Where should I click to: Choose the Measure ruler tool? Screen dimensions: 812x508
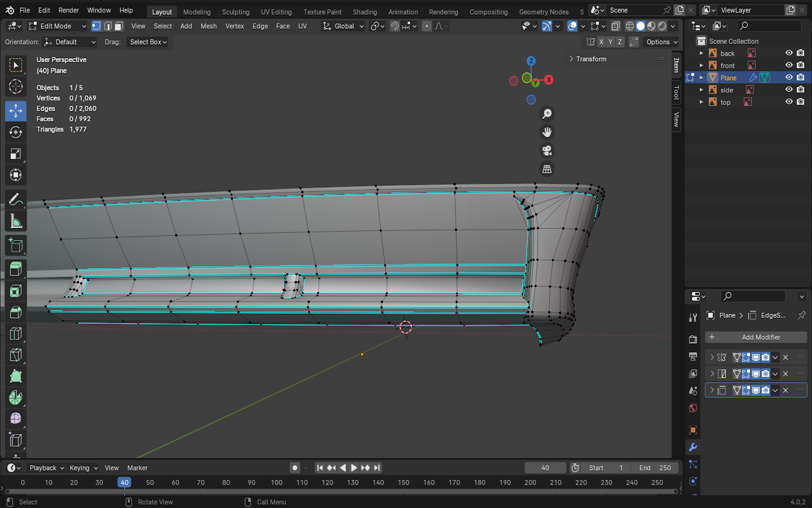coord(16,222)
